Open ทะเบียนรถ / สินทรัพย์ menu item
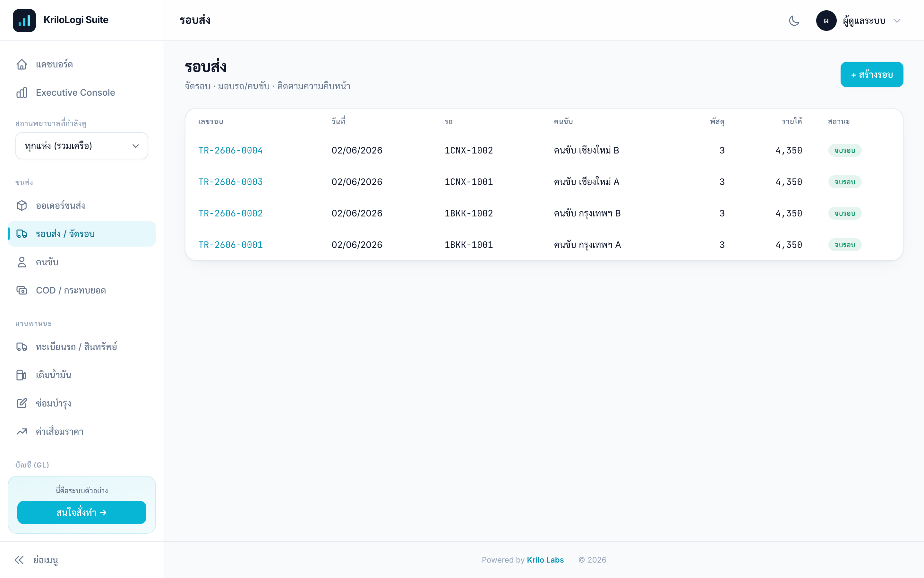Screen dimensions: 924x578 82,347
